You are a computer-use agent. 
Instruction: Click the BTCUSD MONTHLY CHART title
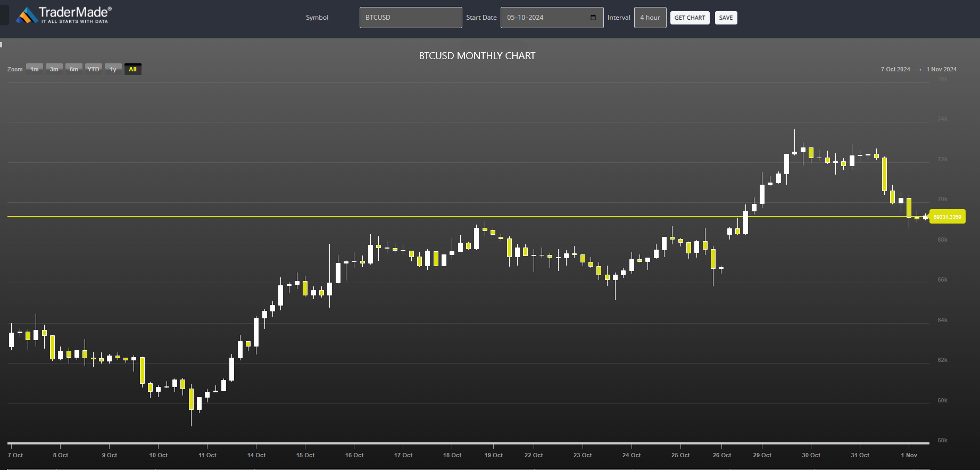477,56
